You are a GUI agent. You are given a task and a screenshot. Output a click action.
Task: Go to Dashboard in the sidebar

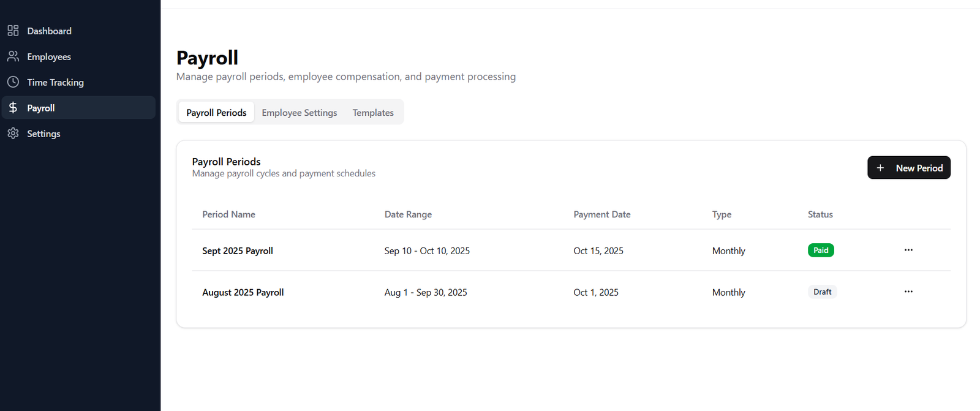(49, 31)
